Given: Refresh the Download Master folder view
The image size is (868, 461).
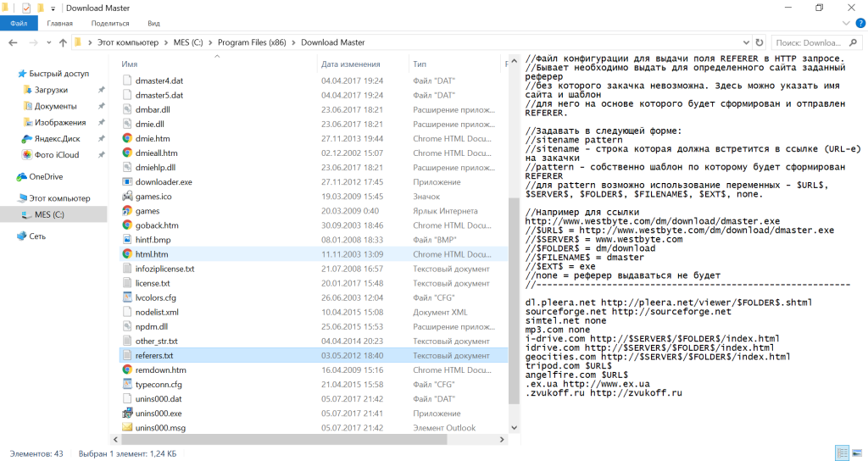Looking at the screenshot, I should click(759, 42).
